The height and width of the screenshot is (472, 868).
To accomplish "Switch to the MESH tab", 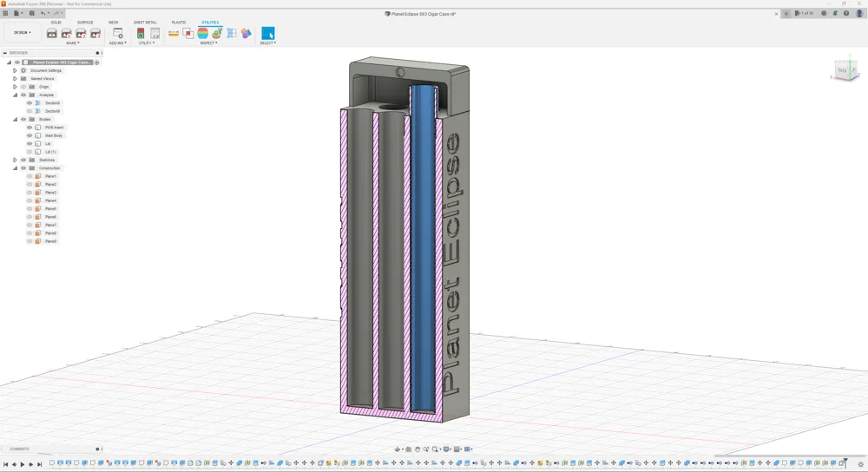I will click(114, 23).
